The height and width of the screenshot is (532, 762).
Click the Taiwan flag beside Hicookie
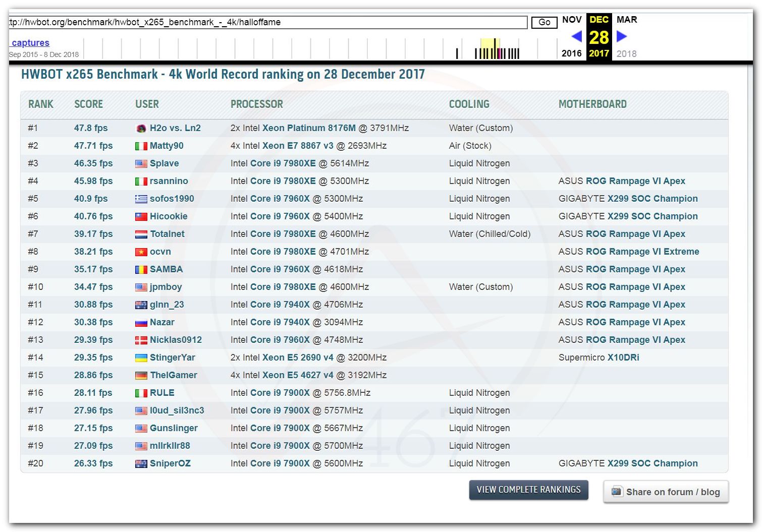point(141,217)
